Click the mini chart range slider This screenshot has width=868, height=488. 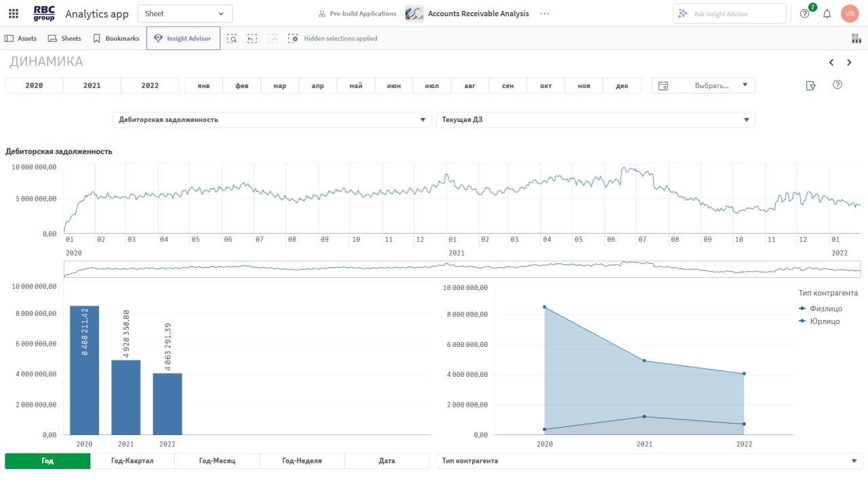461,269
